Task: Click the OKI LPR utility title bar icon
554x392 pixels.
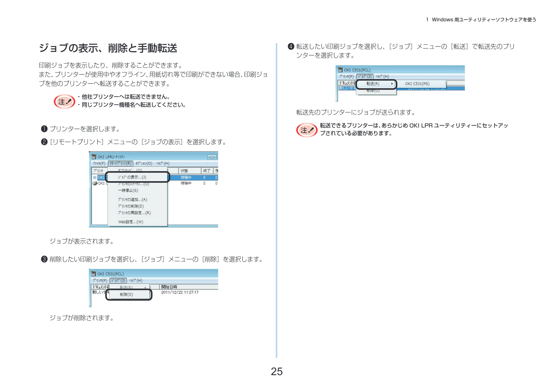Action: coord(94,157)
